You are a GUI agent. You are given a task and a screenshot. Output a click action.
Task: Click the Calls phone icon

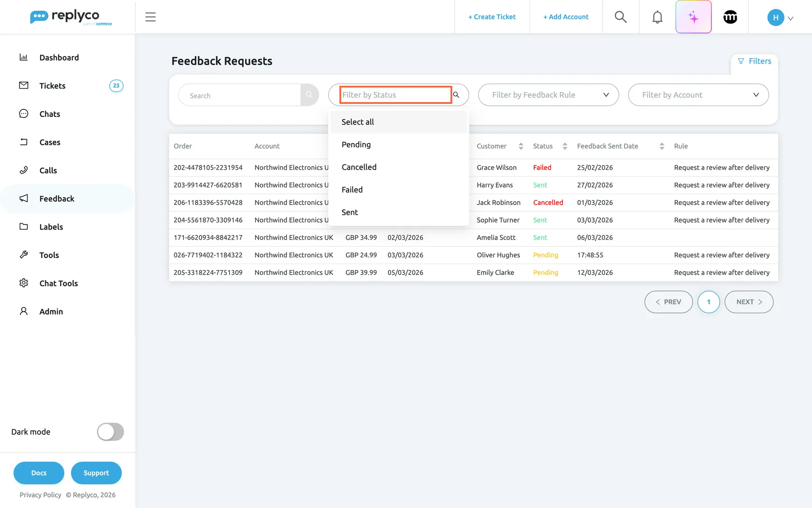[23, 170]
